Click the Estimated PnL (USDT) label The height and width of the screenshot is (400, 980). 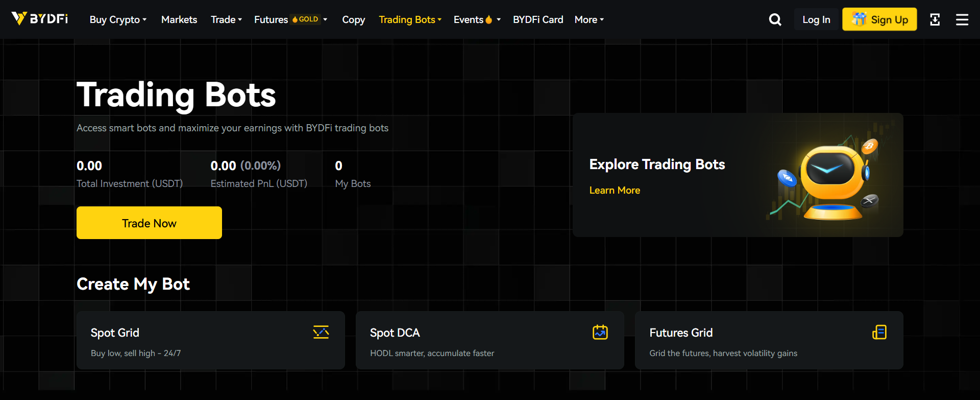[259, 183]
